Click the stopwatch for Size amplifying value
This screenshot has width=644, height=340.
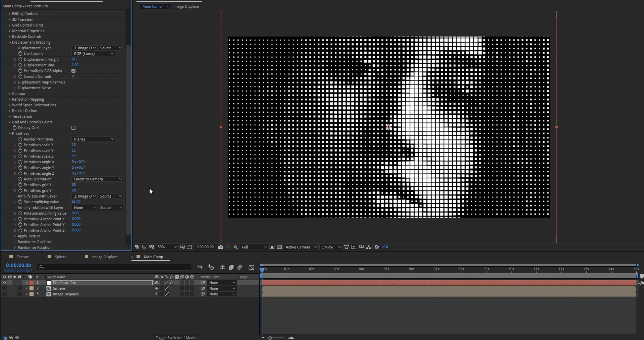click(20, 202)
